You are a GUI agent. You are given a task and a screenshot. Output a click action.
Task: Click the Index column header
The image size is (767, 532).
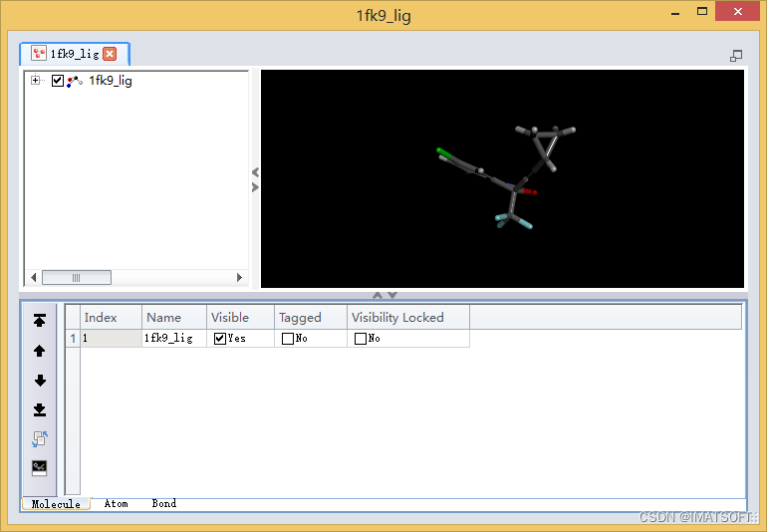click(111, 317)
